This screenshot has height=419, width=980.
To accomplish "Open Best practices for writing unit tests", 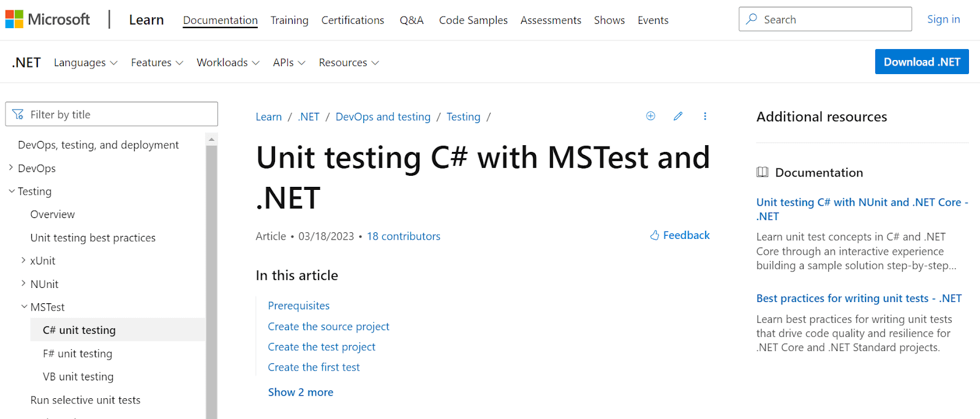I will [858, 298].
